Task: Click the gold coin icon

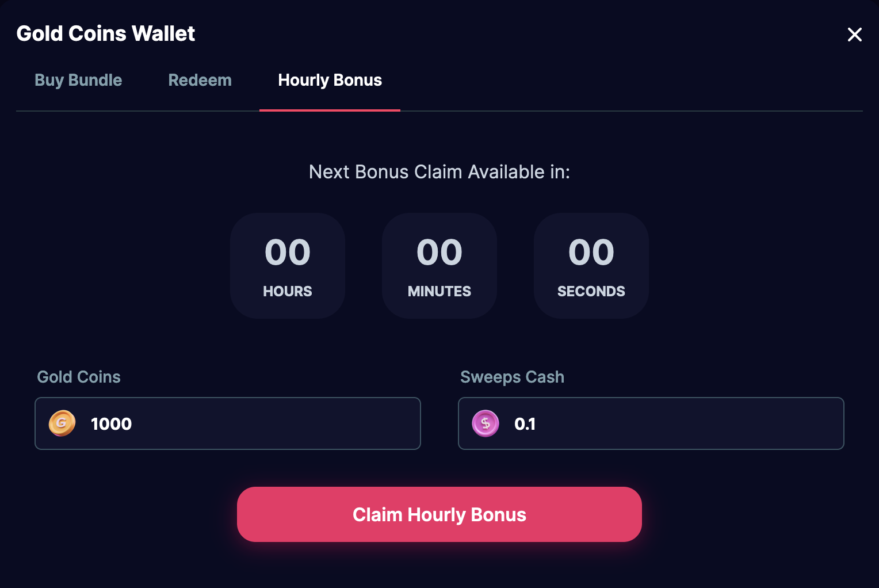Action: coord(62,423)
